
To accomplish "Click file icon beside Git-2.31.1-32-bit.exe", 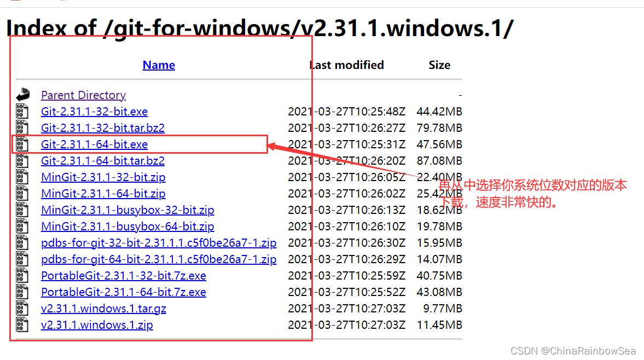I will tap(22, 111).
